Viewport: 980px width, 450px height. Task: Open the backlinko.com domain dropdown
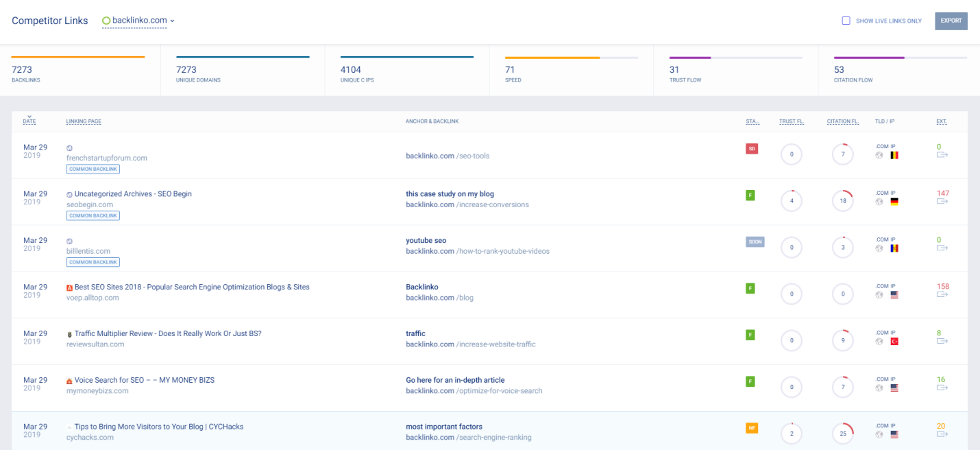click(x=138, y=21)
